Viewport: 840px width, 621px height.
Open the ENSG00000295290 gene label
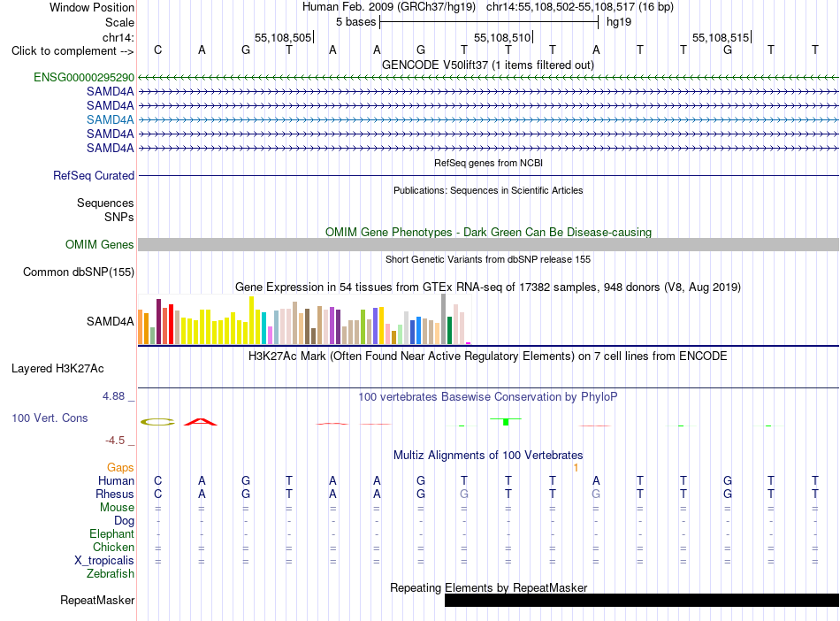click(84, 78)
